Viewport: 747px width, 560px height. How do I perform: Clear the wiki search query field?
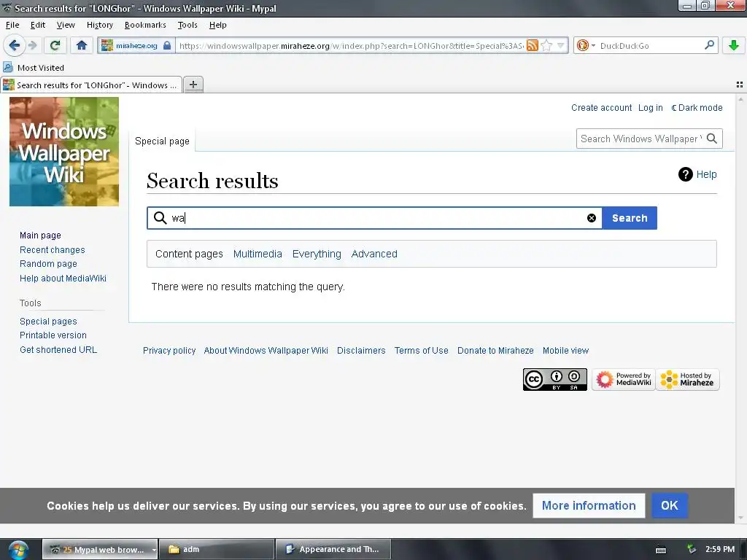point(591,218)
